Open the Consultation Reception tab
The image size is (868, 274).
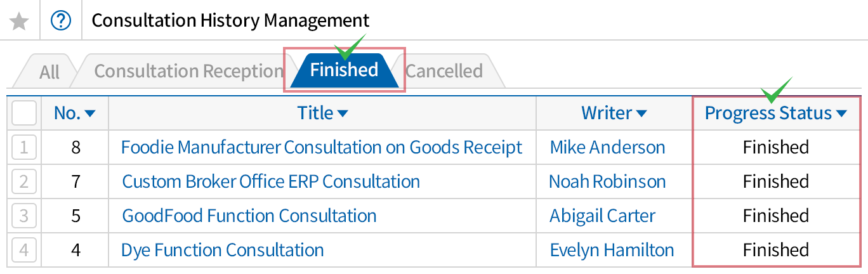pyautogui.click(x=188, y=71)
